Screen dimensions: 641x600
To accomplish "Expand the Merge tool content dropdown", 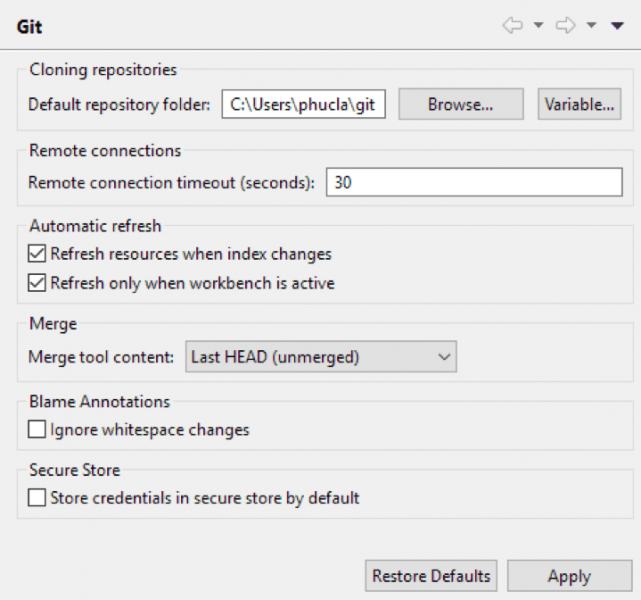I will (x=321, y=356).
